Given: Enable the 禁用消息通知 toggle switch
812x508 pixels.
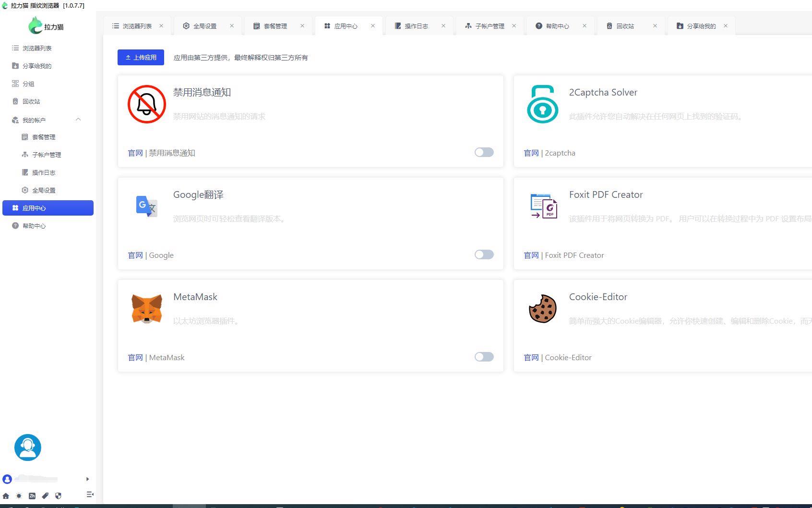Looking at the screenshot, I should tap(484, 152).
